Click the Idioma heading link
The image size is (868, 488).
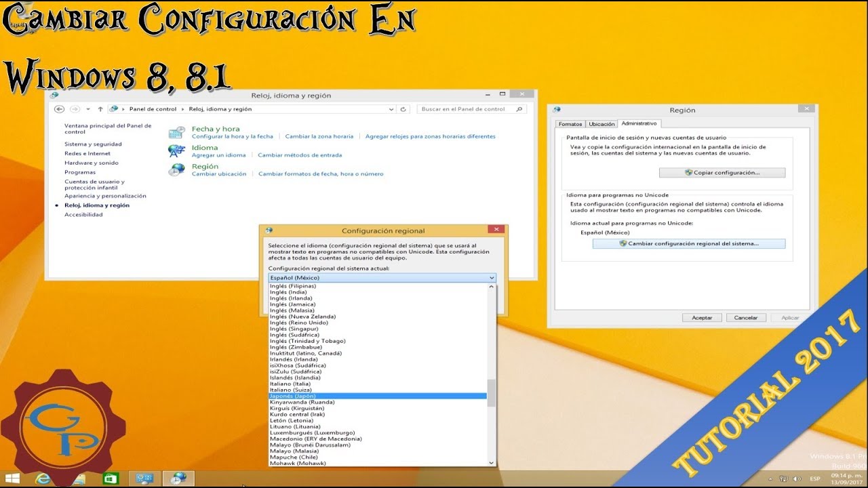coord(205,147)
